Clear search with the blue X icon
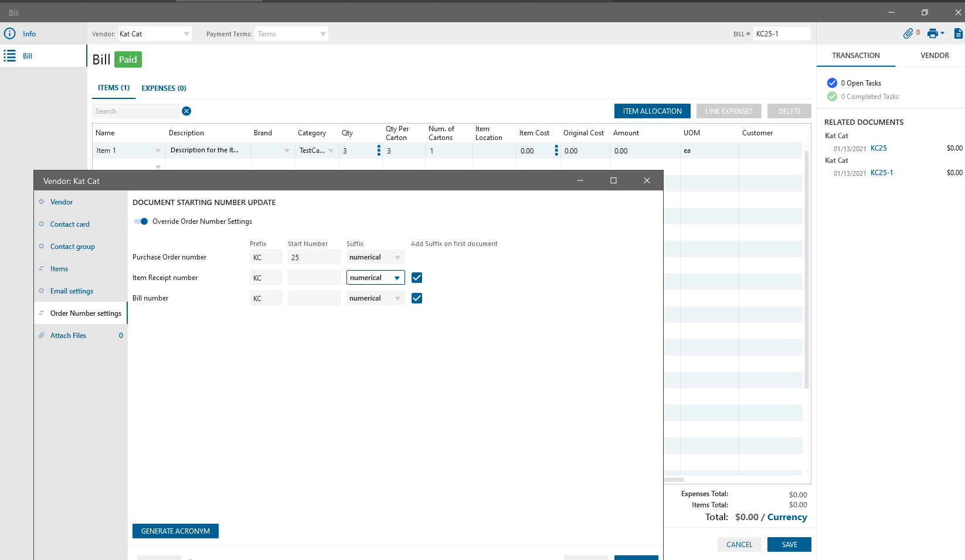The width and height of the screenshot is (965, 560). pos(186,111)
